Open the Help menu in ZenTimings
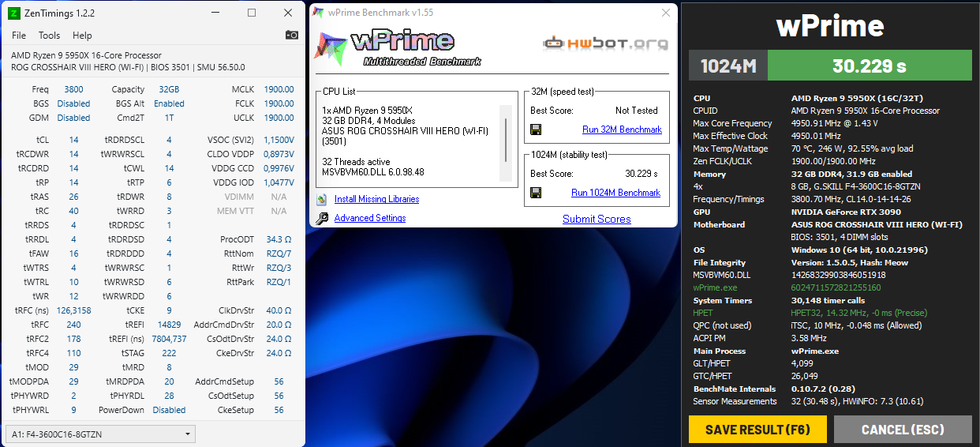The image size is (980, 447). 82,36
